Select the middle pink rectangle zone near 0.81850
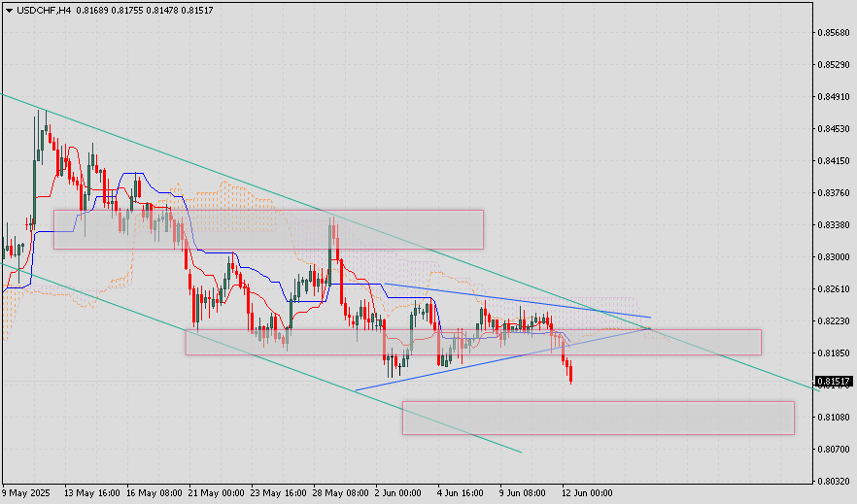 click(x=473, y=342)
